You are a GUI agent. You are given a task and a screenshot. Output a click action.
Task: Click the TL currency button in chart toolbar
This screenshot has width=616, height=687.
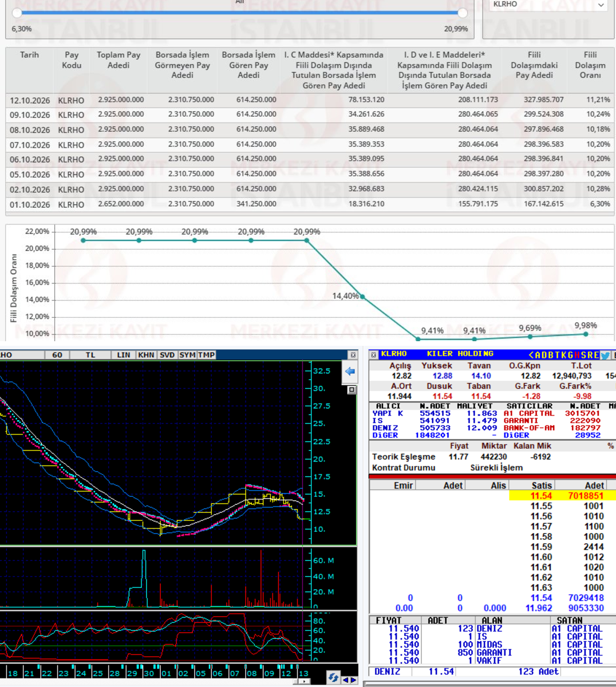click(90, 355)
